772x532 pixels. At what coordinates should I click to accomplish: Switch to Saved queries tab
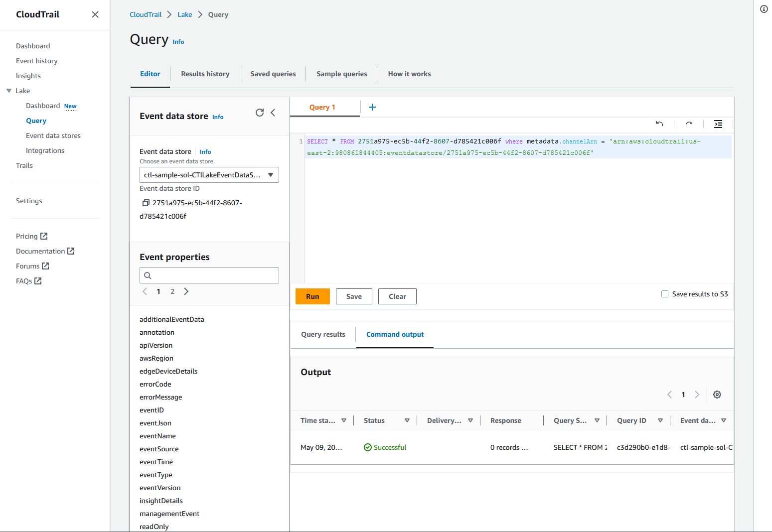point(273,74)
